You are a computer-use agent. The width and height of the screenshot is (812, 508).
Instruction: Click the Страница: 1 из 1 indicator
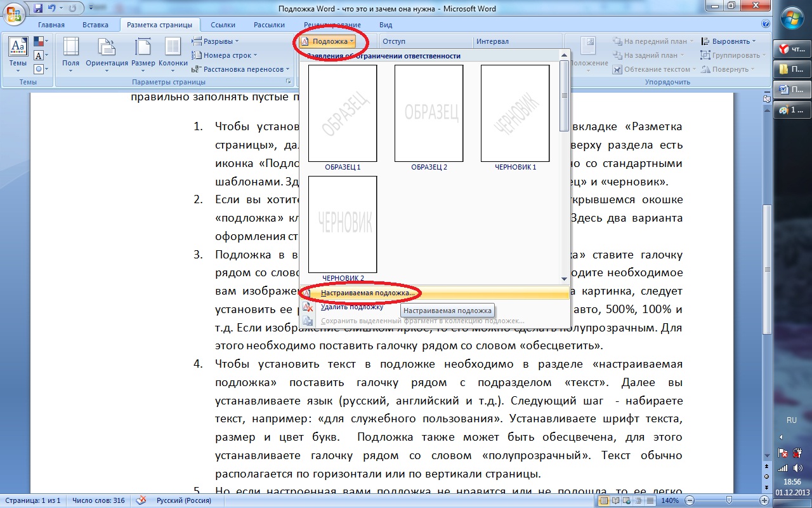[32, 500]
